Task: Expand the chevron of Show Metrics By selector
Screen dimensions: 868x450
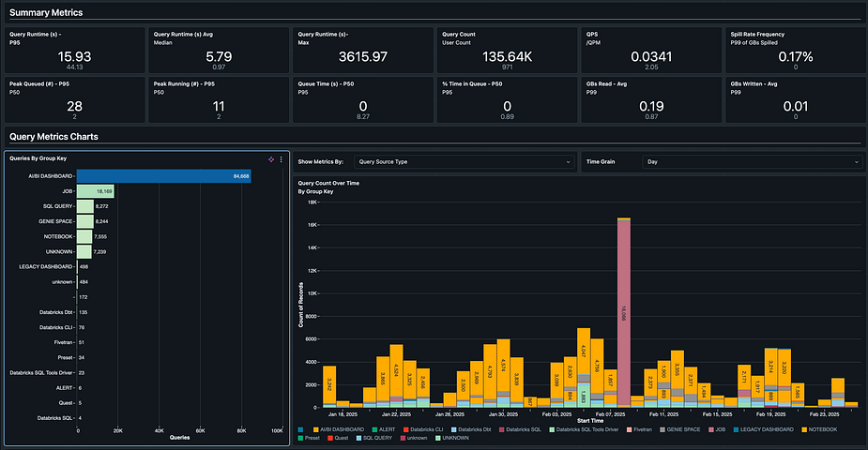Action: [x=568, y=162]
